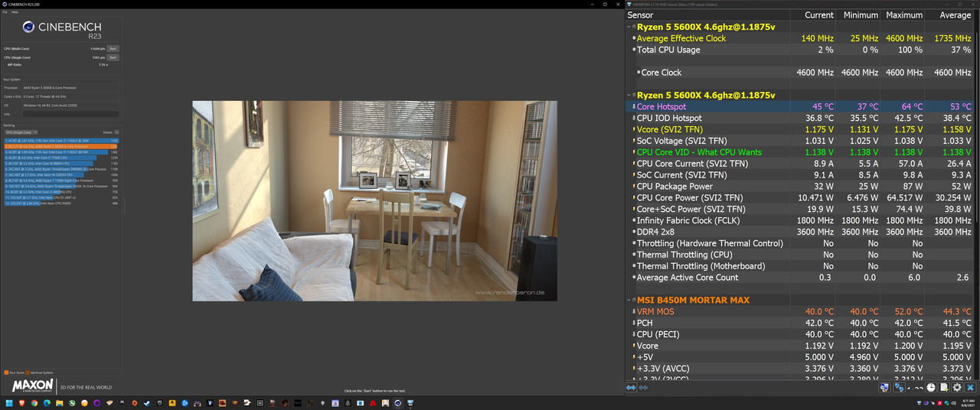Open Cinebench File menu

(5, 11)
